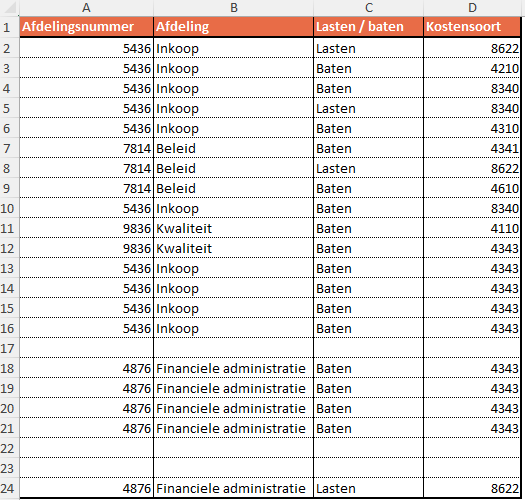This screenshot has height=500, width=525.
Task: Select column B header
Action: click(234, 8)
